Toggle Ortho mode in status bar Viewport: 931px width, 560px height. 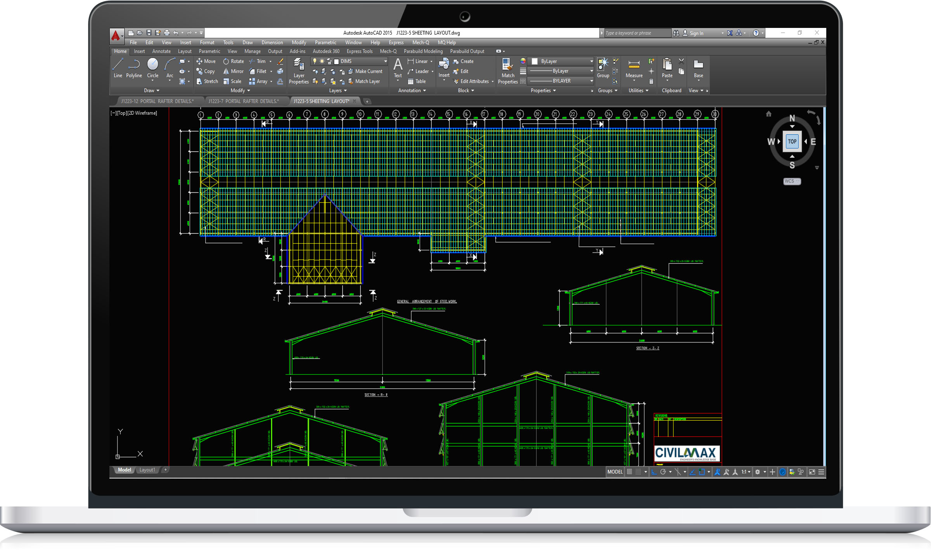pos(654,472)
